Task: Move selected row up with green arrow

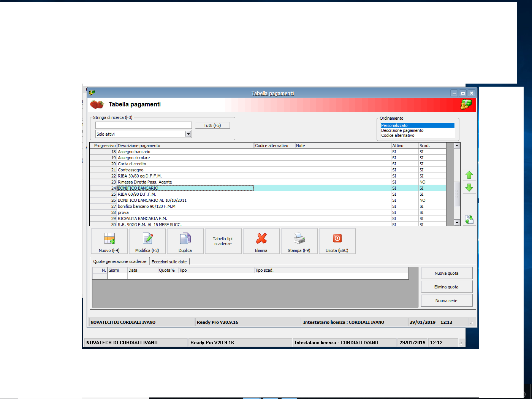Action: tap(469, 175)
